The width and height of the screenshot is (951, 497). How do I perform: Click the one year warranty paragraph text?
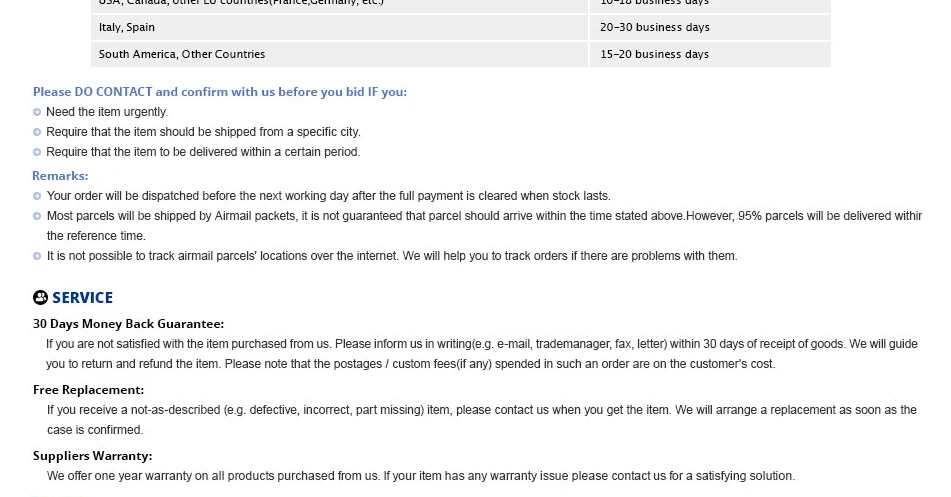coord(420,476)
